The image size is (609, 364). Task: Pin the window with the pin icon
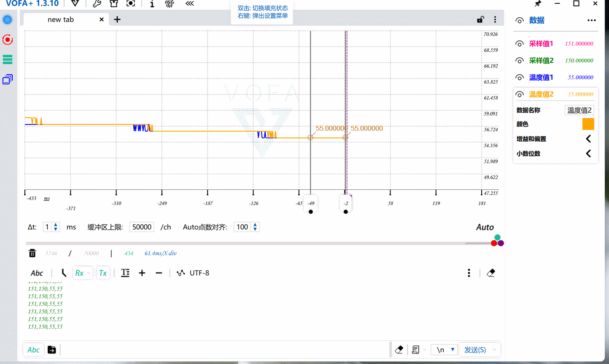pyautogui.click(x=538, y=3)
